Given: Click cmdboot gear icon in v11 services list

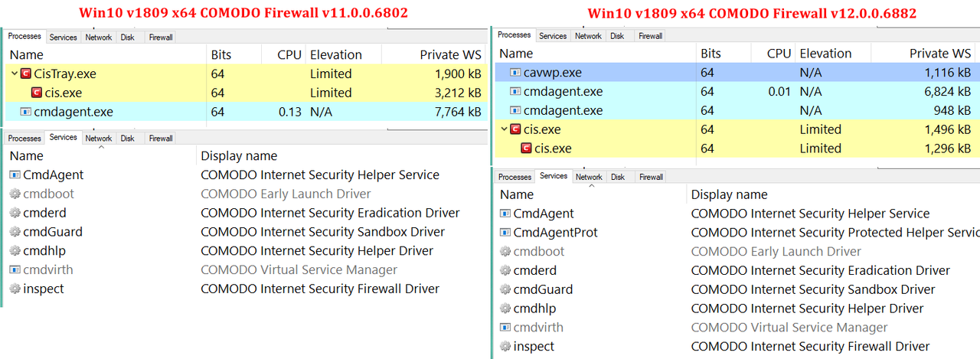Looking at the screenshot, I should (x=15, y=194).
